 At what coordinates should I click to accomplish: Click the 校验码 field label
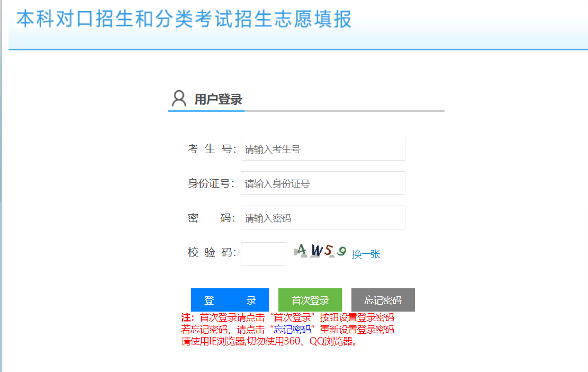pyautogui.click(x=211, y=253)
